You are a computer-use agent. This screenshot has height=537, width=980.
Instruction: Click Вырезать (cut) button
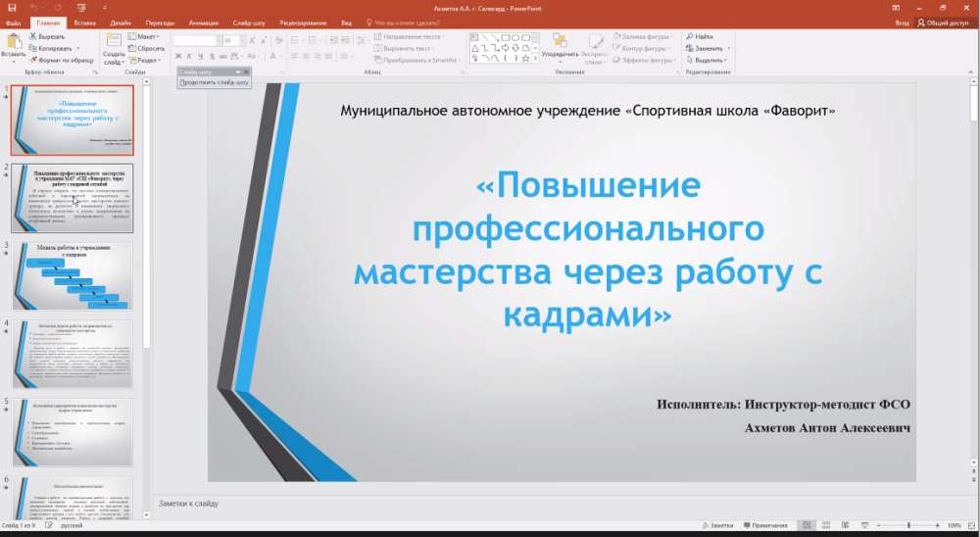pos(47,36)
